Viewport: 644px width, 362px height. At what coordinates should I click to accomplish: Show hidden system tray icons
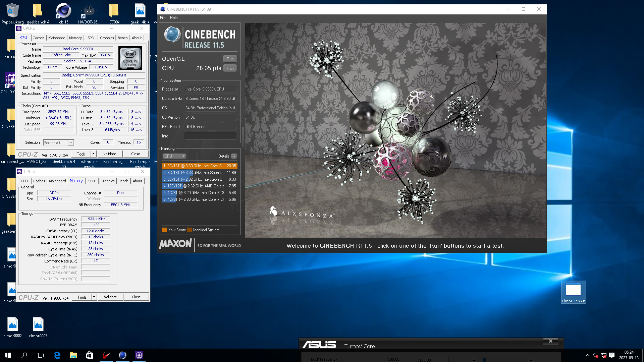pos(587,355)
